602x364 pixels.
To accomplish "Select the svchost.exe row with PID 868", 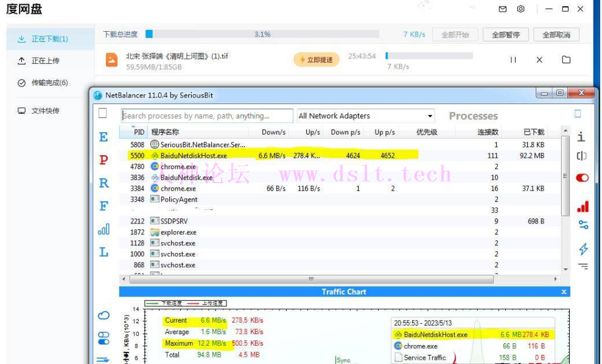I will (x=340, y=265).
